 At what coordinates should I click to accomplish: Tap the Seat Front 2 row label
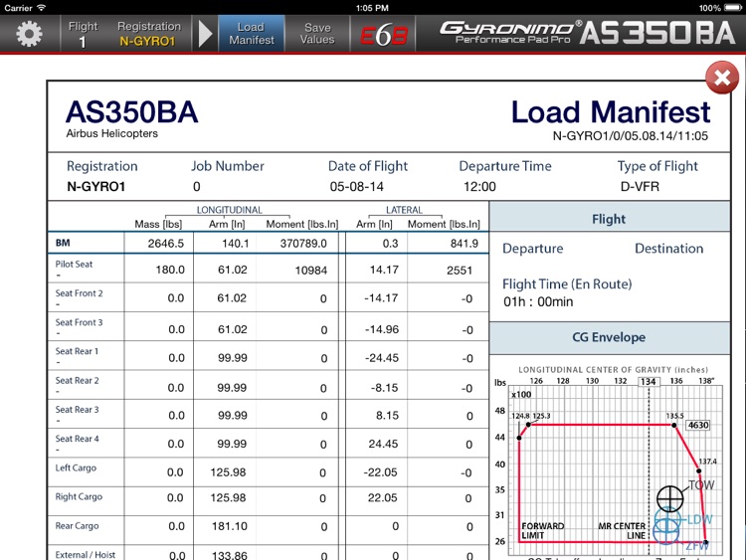click(x=79, y=293)
